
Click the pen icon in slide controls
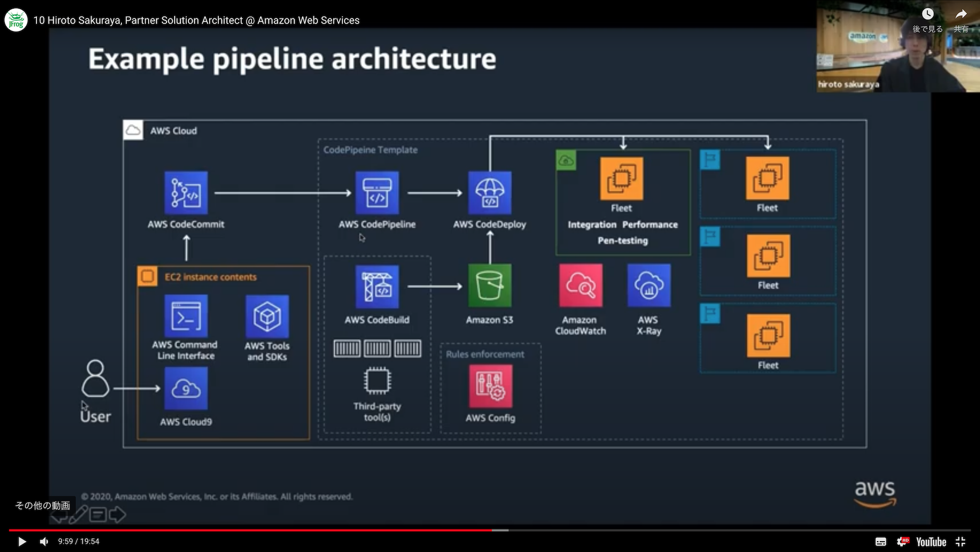click(78, 514)
